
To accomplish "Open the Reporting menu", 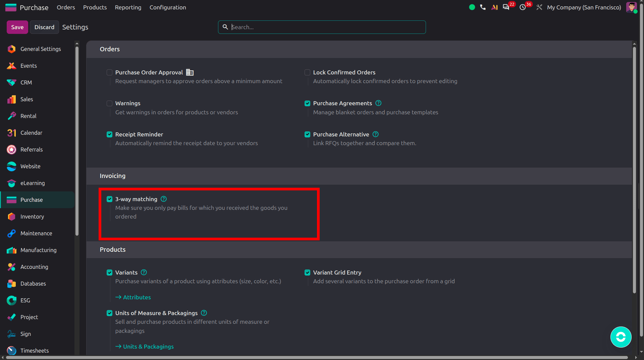I will pyautogui.click(x=128, y=7).
